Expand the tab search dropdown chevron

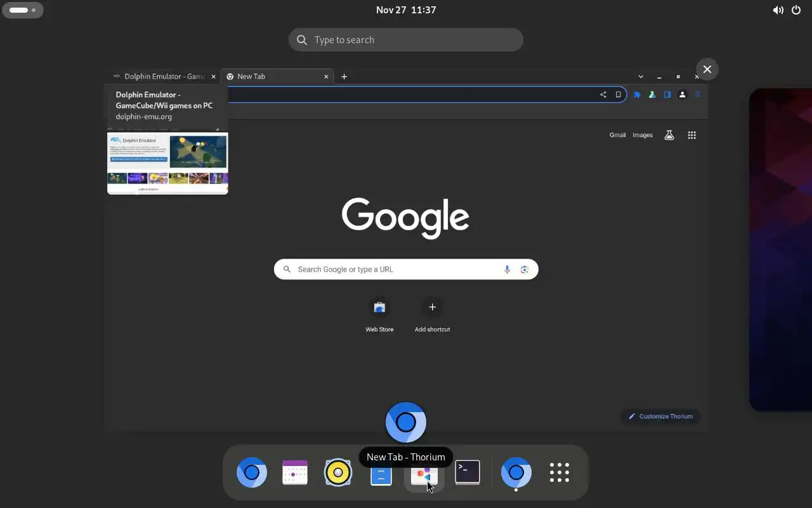[641, 76]
